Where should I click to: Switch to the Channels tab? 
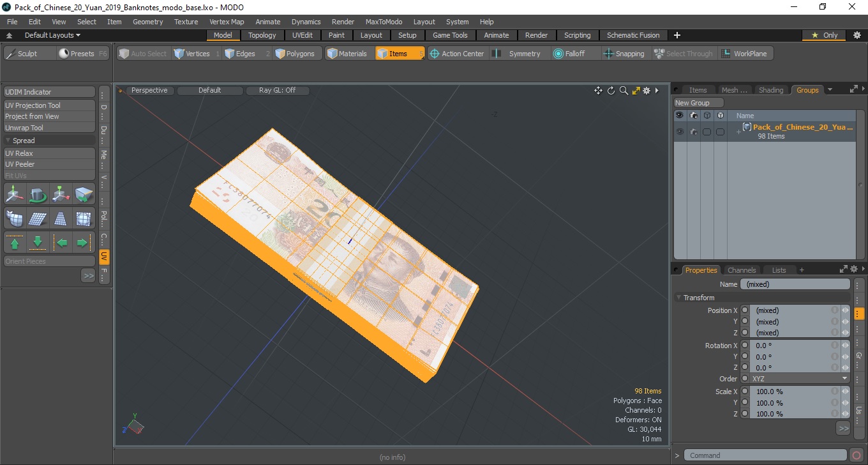pos(742,270)
